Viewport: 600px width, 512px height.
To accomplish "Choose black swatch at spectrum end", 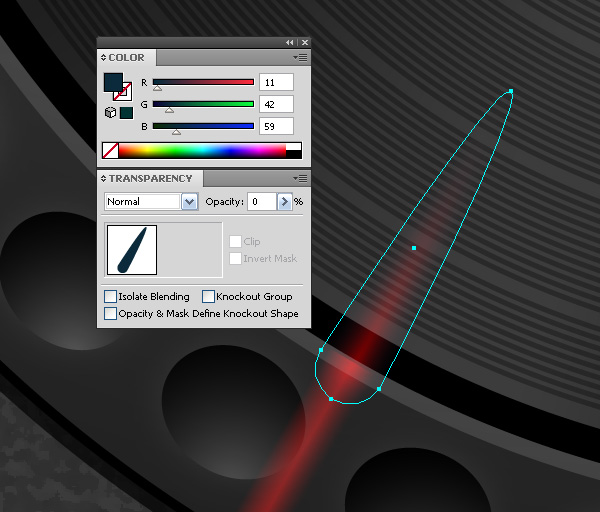I will (x=293, y=154).
